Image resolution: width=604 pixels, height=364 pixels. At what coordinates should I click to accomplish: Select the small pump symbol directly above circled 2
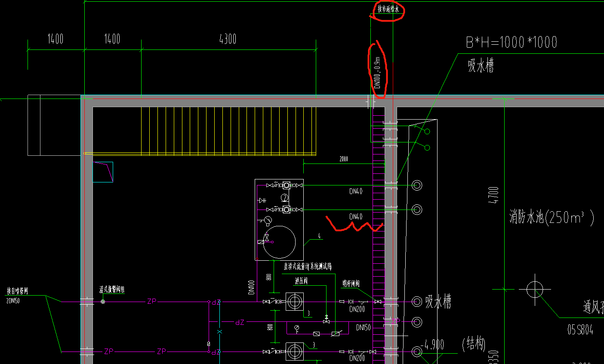(287, 185)
